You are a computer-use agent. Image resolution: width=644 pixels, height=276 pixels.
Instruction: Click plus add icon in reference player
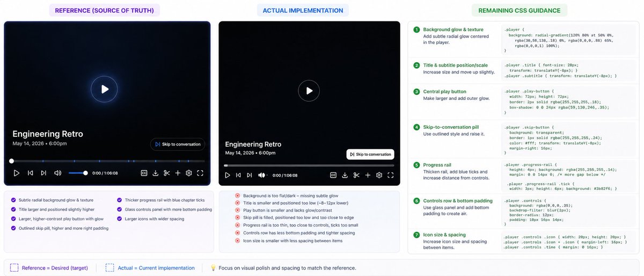pyautogui.click(x=178, y=173)
